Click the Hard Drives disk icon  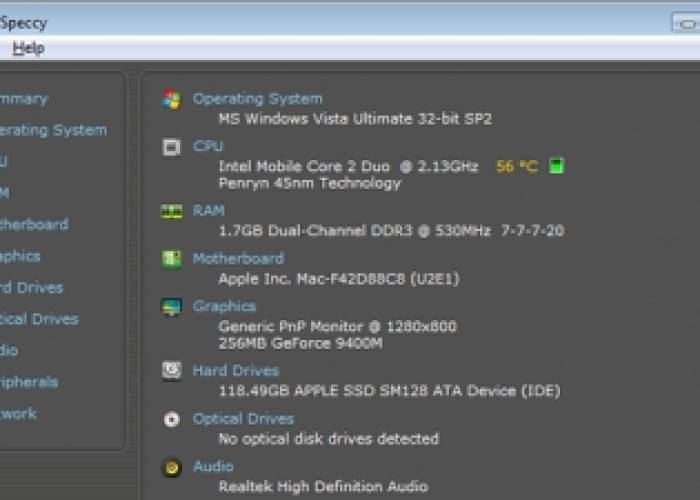click(171, 371)
